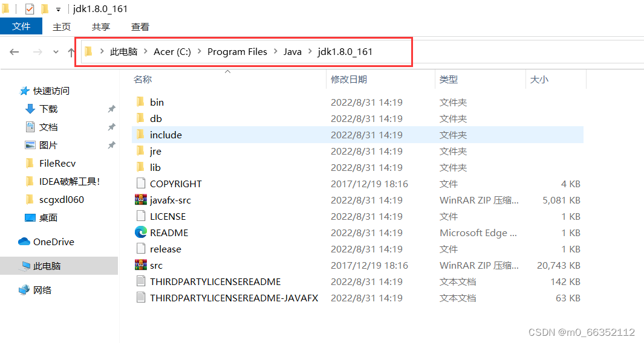The image size is (644, 343).
Task: Click the Quick access star icon
Action: pyautogui.click(x=24, y=91)
